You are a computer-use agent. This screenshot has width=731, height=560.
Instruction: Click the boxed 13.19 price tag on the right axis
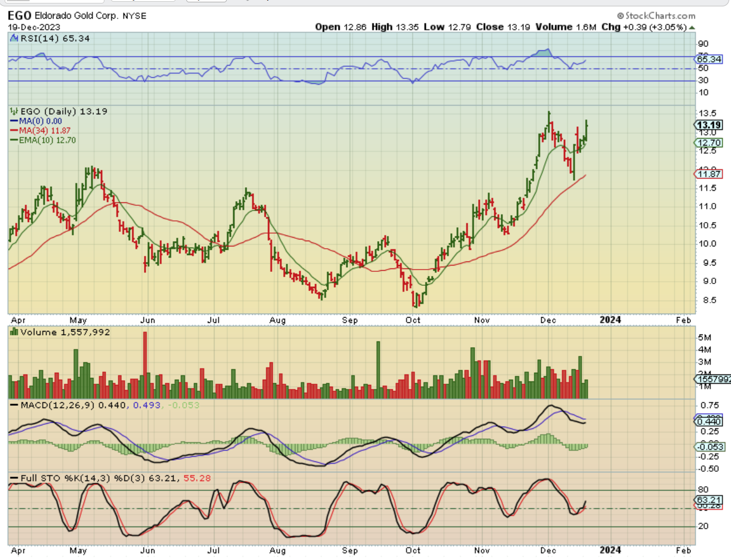pyautogui.click(x=709, y=125)
